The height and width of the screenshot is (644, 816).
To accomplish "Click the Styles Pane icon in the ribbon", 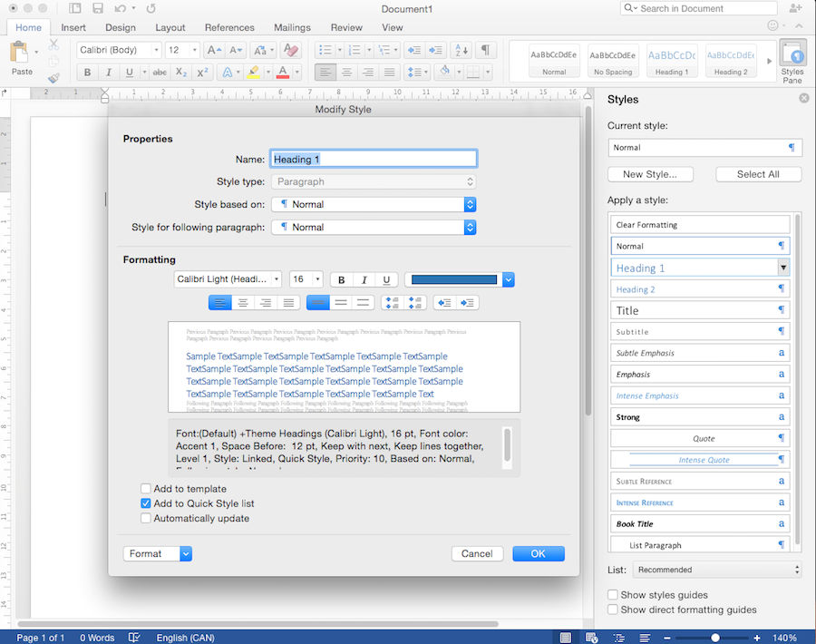I will coord(792,61).
